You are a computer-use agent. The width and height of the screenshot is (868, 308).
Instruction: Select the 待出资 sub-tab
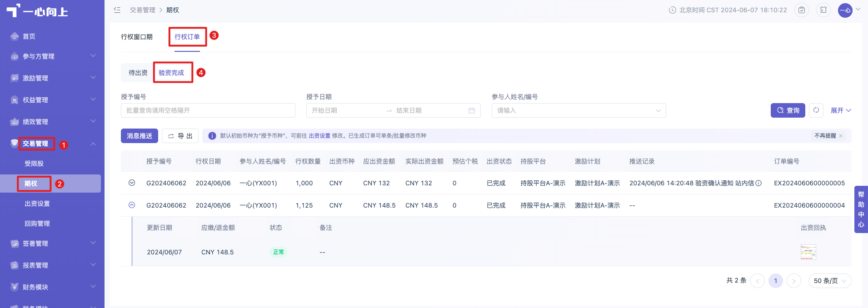[x=138, y=73]
